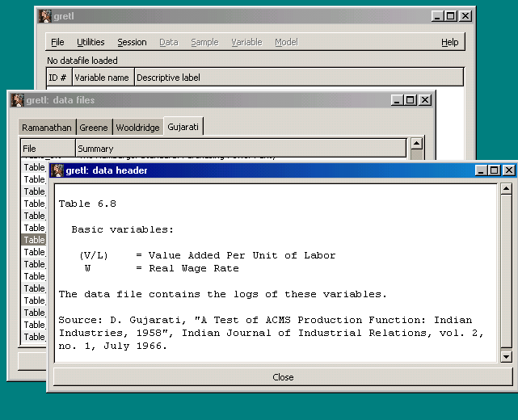Open the File menu

click(57, 42)
